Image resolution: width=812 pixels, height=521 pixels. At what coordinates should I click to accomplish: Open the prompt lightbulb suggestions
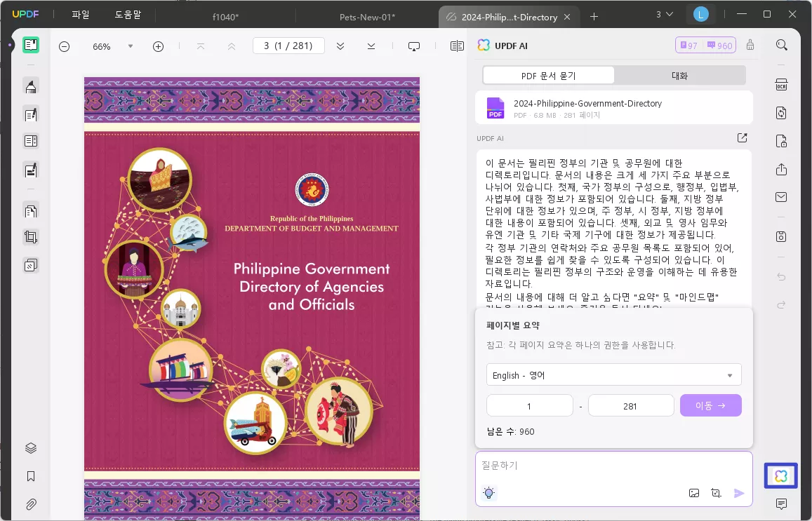pos(489,493)
